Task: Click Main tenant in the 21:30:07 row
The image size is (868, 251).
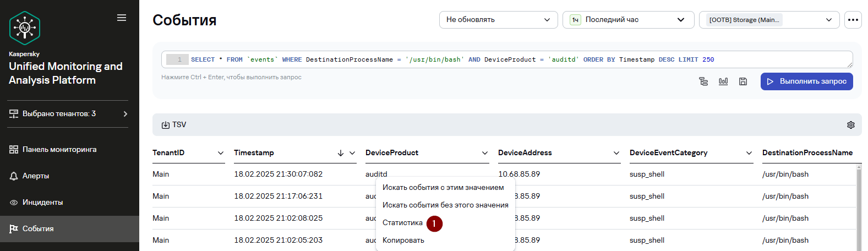Action: pos(161,174)
